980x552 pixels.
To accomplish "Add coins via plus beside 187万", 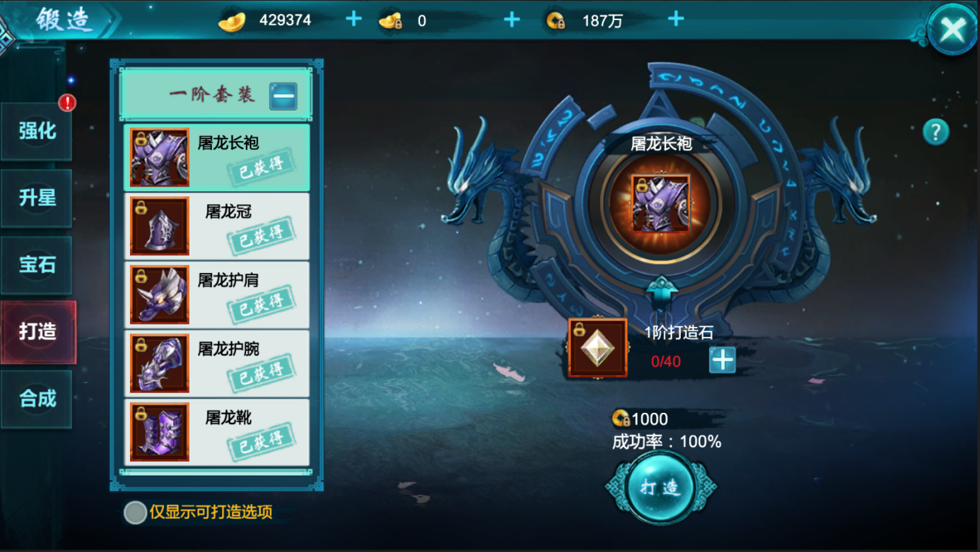I will click(675, 19).
